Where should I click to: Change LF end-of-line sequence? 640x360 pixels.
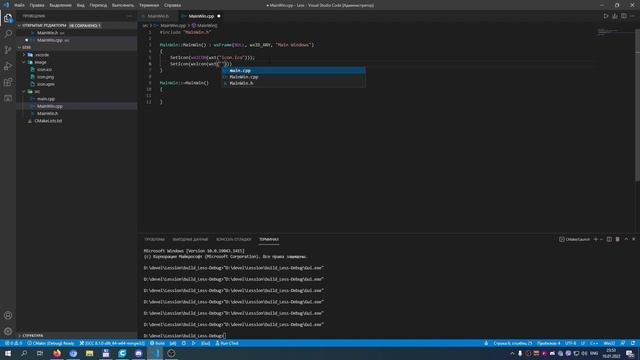tap(583, 343)
